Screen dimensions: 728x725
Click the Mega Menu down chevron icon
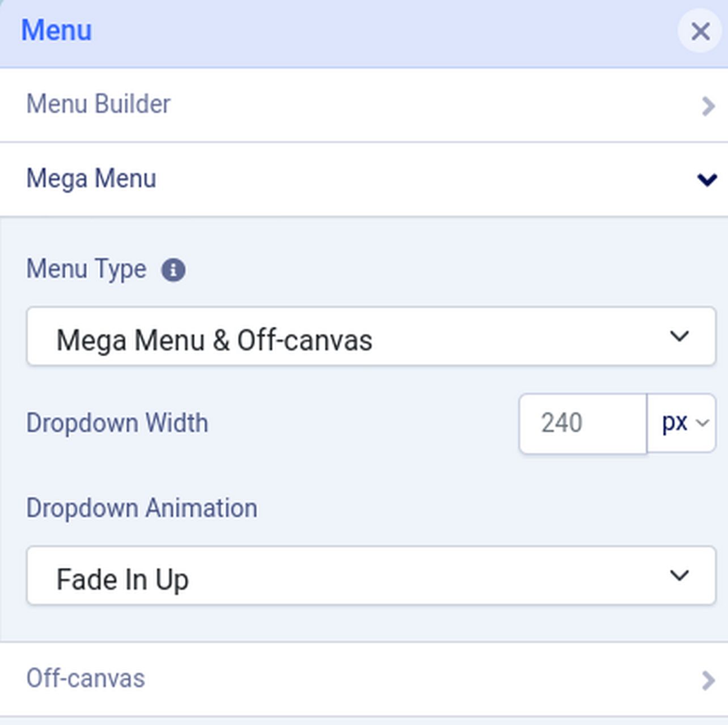707,180
